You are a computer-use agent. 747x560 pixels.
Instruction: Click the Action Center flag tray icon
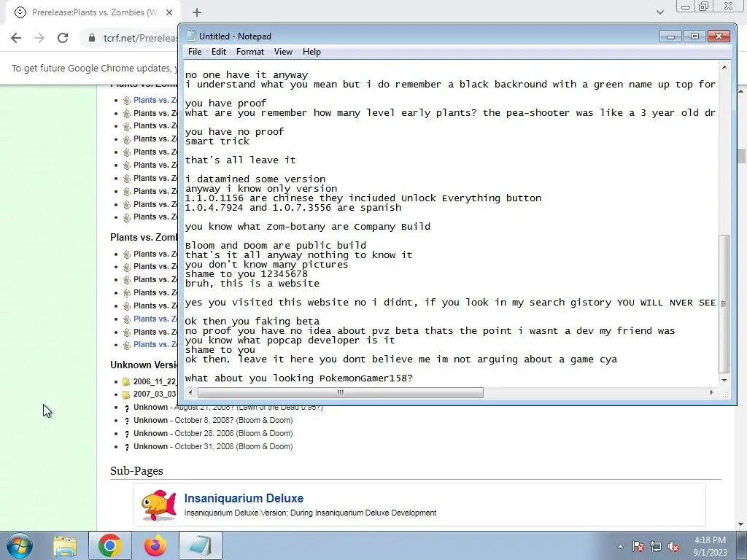click(x=638, y=546)
